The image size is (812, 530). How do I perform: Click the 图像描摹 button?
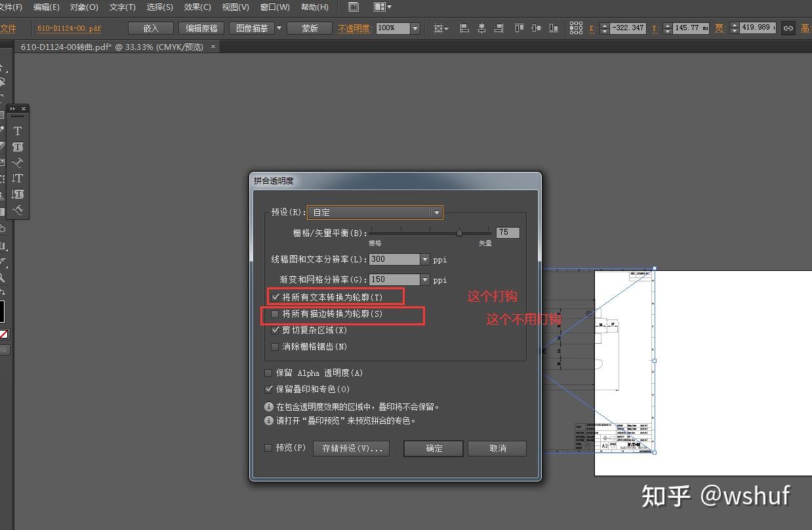pos(252,28)
